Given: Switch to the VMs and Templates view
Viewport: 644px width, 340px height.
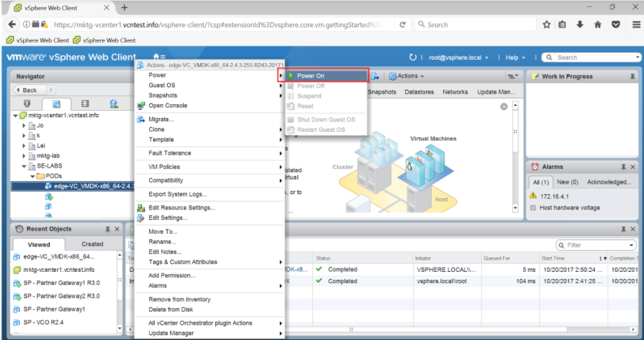Looking at the screenshot, I should pos(56,104).
